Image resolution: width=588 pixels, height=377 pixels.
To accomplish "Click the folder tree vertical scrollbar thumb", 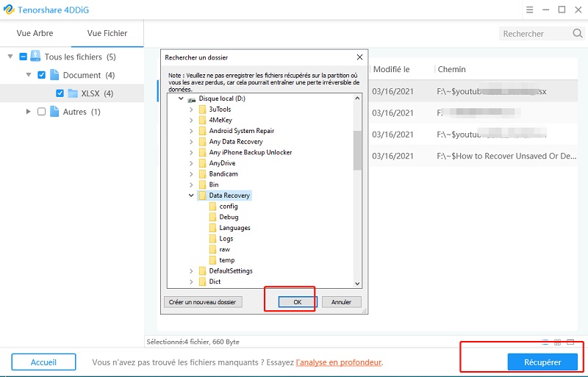I will (x=357, y=150).
